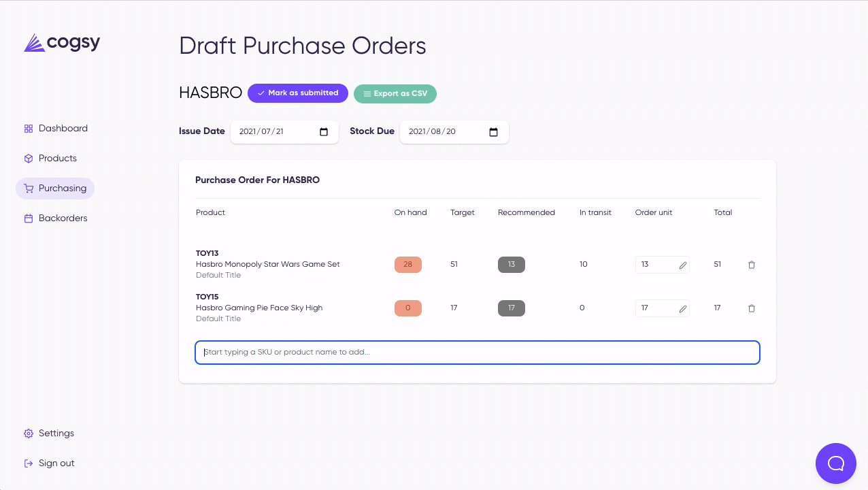Click the TOY13 SKU label
868x490 pixels.
tap(207, 254)
